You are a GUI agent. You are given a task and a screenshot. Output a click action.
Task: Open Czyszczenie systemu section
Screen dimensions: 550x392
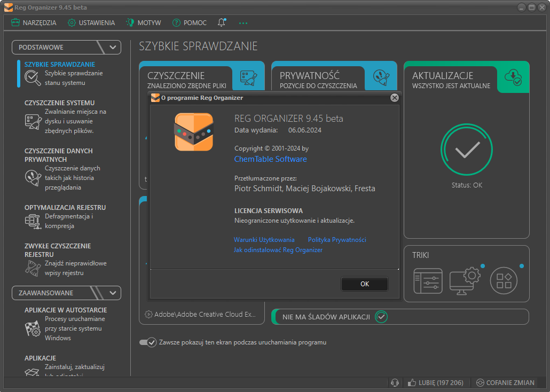click(60, 103)
